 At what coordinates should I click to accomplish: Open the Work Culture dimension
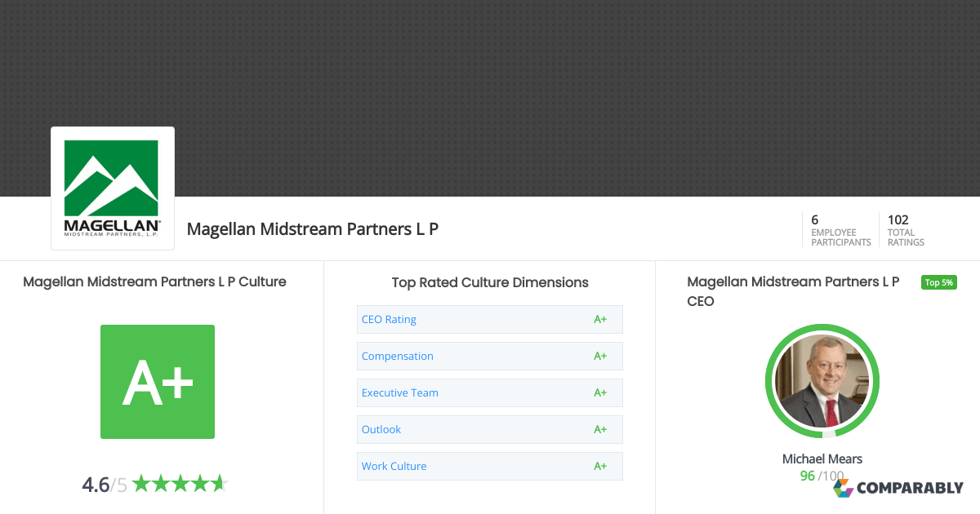point(394,466)
